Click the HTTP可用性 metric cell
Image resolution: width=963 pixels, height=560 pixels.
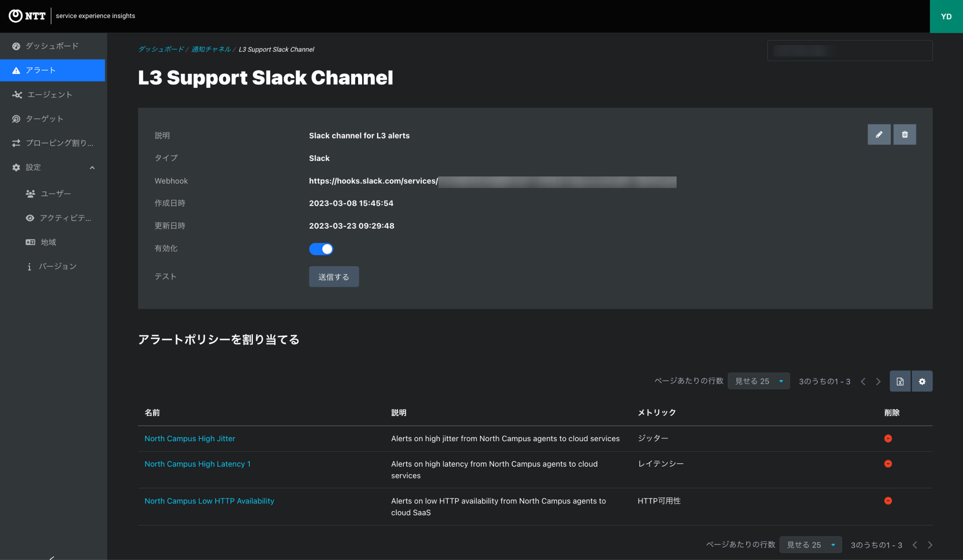(659, 501)
